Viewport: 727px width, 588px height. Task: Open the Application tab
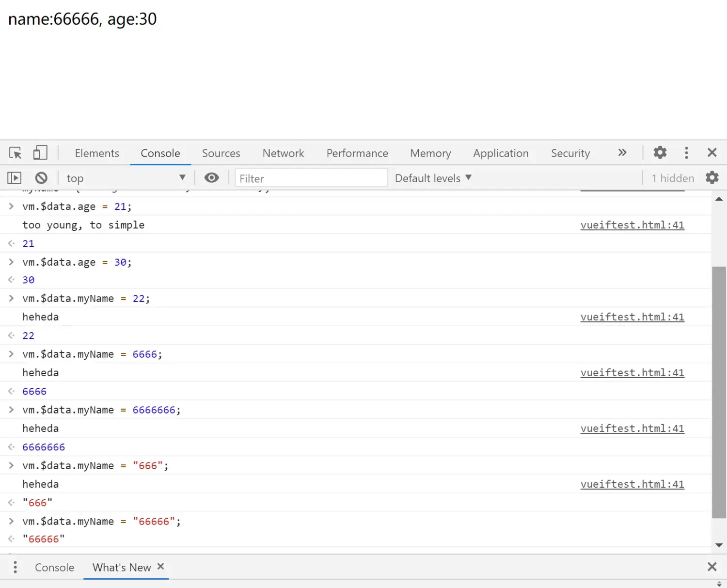[501, 153]
